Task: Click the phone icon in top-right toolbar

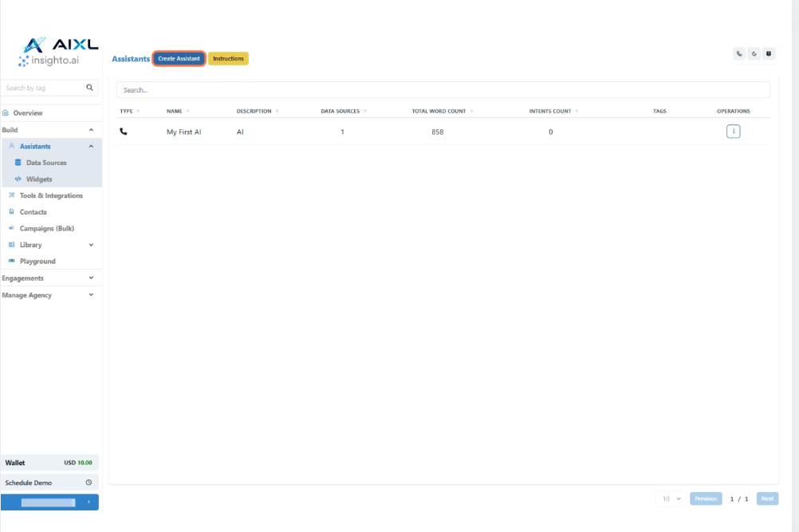Action: pos(739,53)
